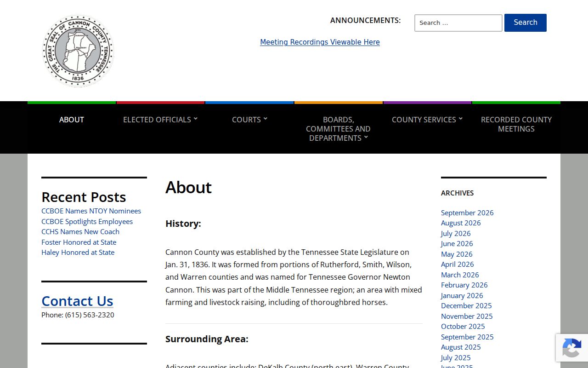View the October 2025 archive
The height and width of the screenshot is (368, 588).
coord(463,327)
